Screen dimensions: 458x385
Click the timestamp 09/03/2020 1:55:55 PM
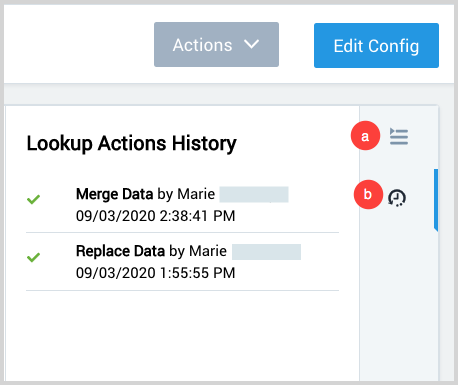click(156, 273)
